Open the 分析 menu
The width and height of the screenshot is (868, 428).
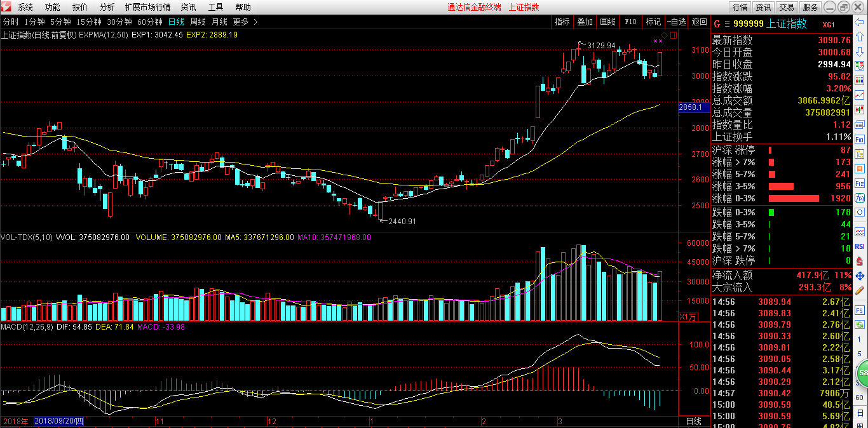click(x=107, y=7)
